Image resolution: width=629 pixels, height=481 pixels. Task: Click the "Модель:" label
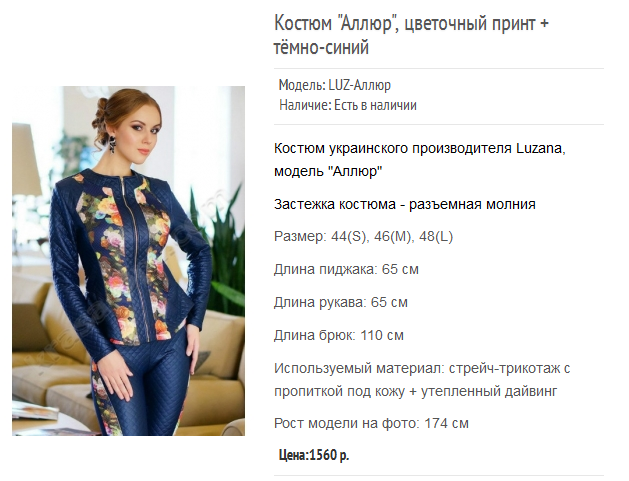pyautogui.click(x=302, y=85)
